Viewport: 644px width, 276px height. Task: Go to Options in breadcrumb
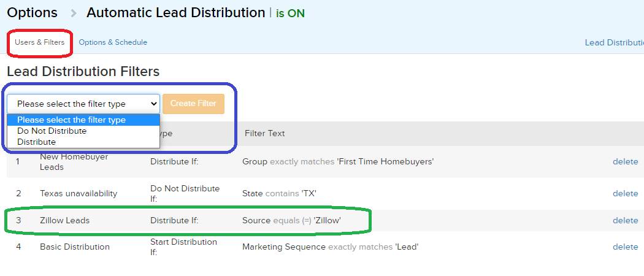[32, 13]
